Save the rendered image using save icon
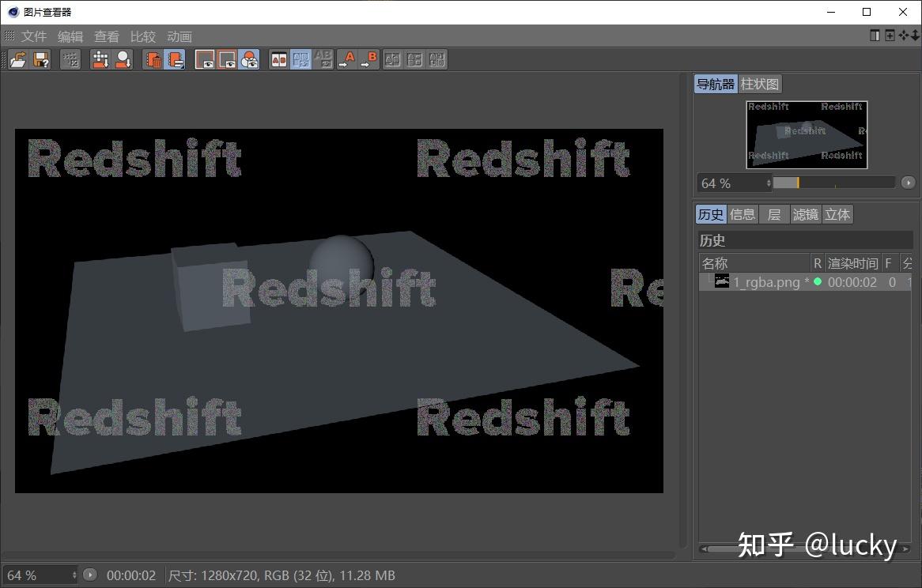The width and height of the screenshot is (922, 588). click(x=40, y=59)
